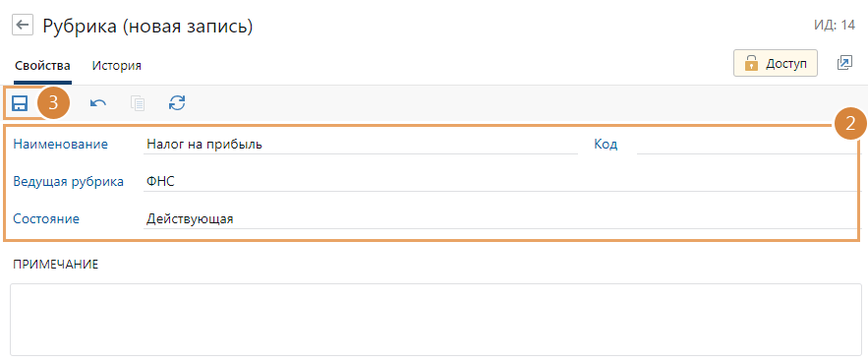Click the padlock icon on Доступ

751,63
